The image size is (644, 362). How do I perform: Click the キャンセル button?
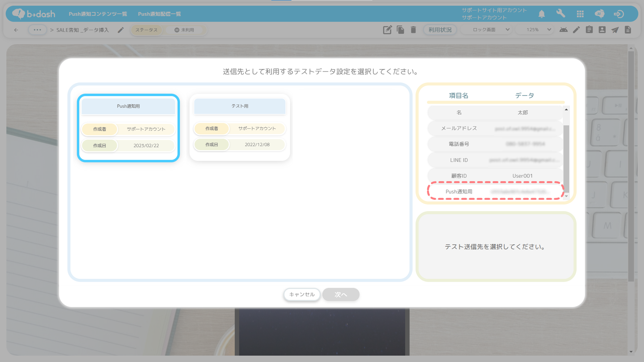point(302,294)
